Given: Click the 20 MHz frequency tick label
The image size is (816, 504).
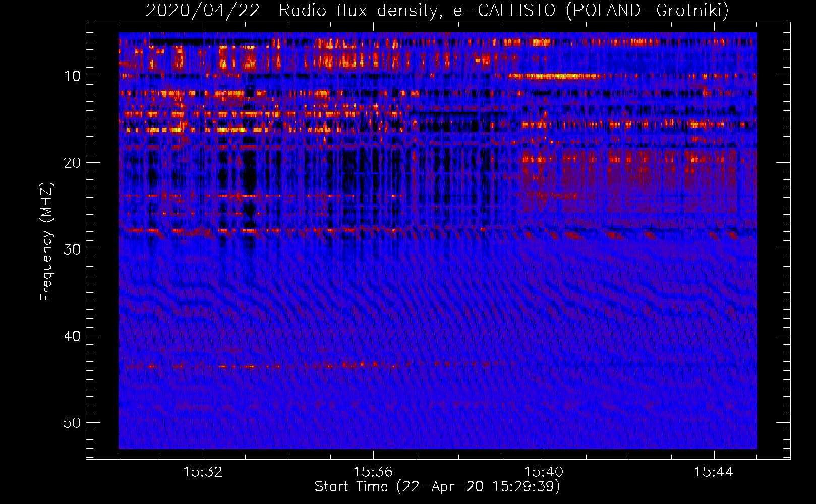Looking at the screenshot, I should (x=73, y=163).
